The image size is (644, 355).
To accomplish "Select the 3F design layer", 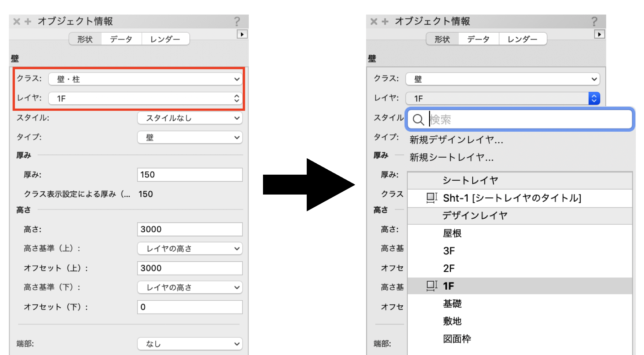I will (520, 251).
